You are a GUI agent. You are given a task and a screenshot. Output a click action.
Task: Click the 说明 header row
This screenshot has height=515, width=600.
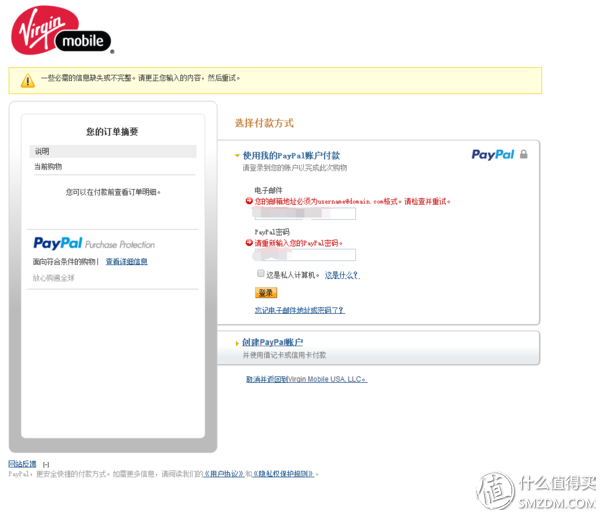[113, 151]
